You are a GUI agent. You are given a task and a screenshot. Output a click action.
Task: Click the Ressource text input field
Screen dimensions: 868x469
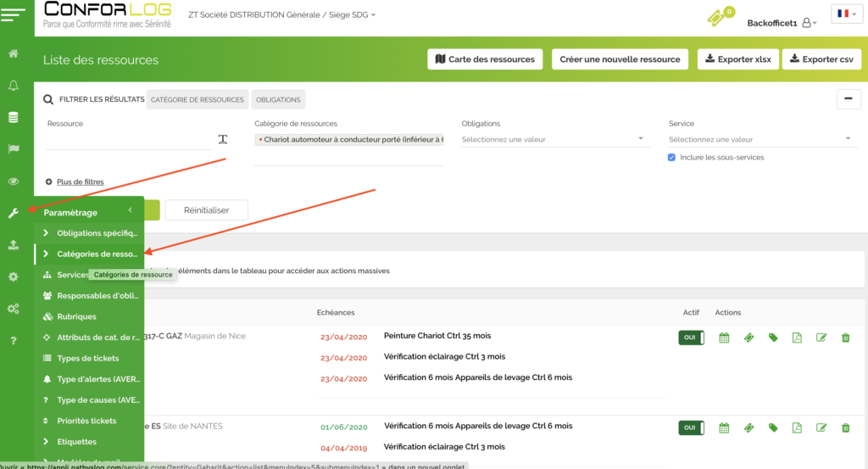[x=127, y=140]
